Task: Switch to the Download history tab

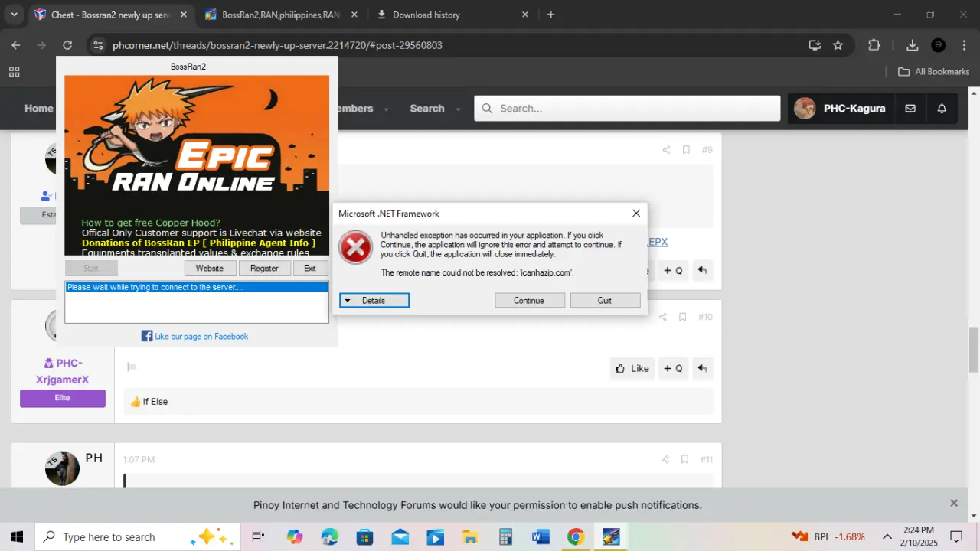Action: coord(453,15)
